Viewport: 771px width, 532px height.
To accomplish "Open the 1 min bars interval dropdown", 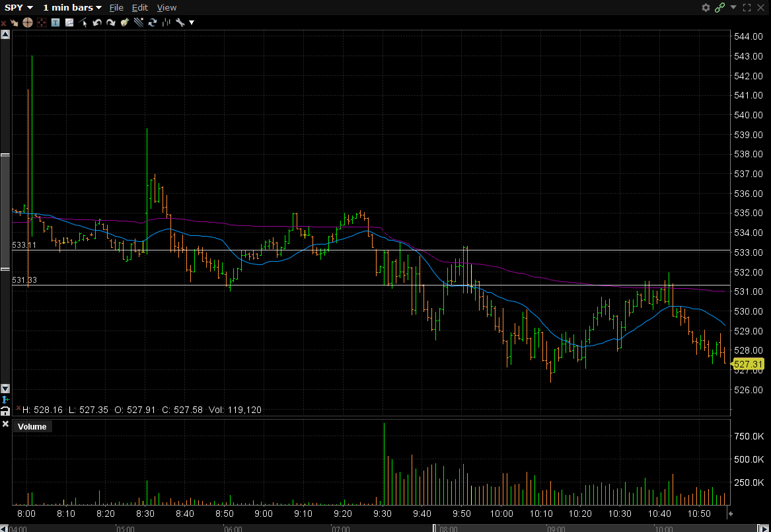I will tap(72, 7).
